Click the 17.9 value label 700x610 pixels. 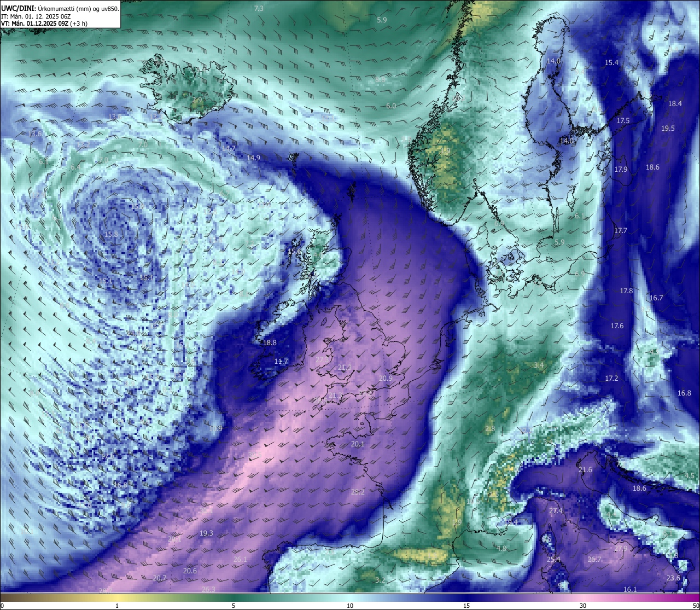(621, 170)
